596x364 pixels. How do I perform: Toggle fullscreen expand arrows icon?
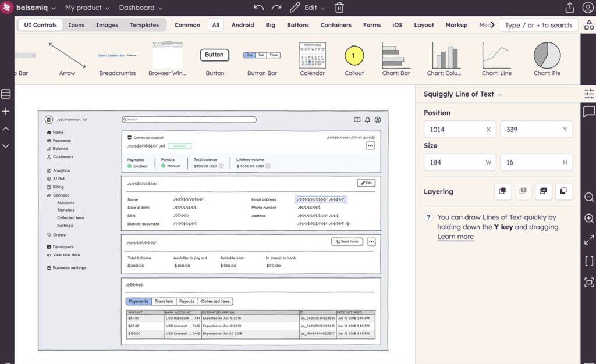pos(589,240)
